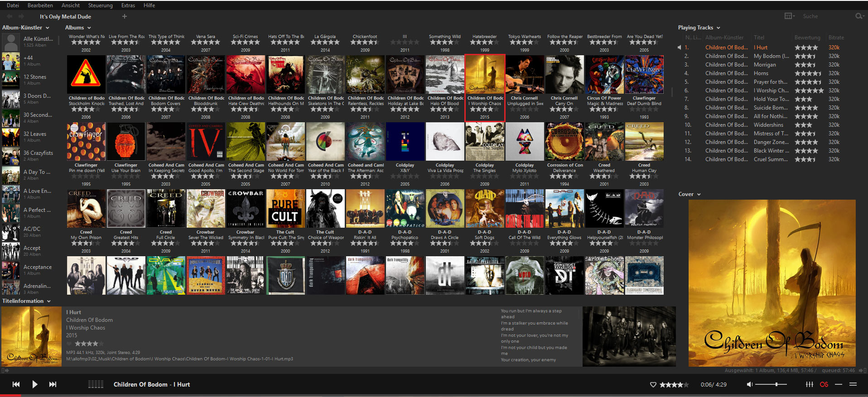This screenshot has width=868, height=397.
Task: Open the Extras menu
Action: 128,5
